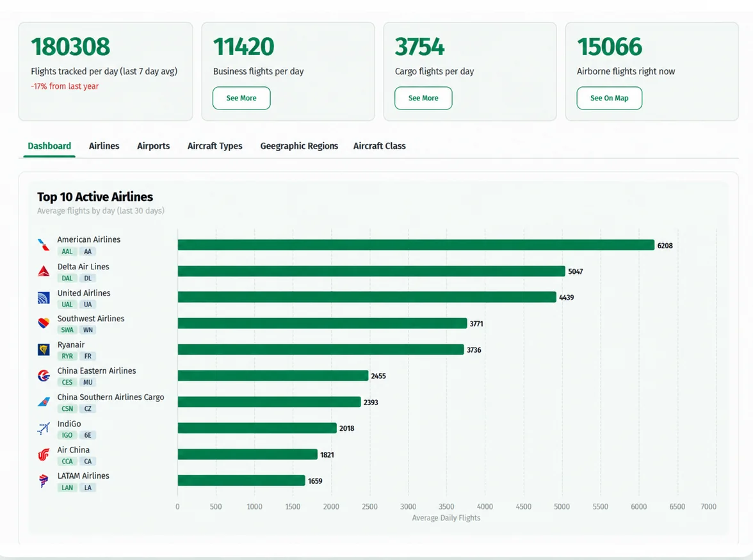Click the China Southern Airlines Cargo logo
Viewport: 753px width, 560px height.
pyautogui.click(x=44, y=402)
